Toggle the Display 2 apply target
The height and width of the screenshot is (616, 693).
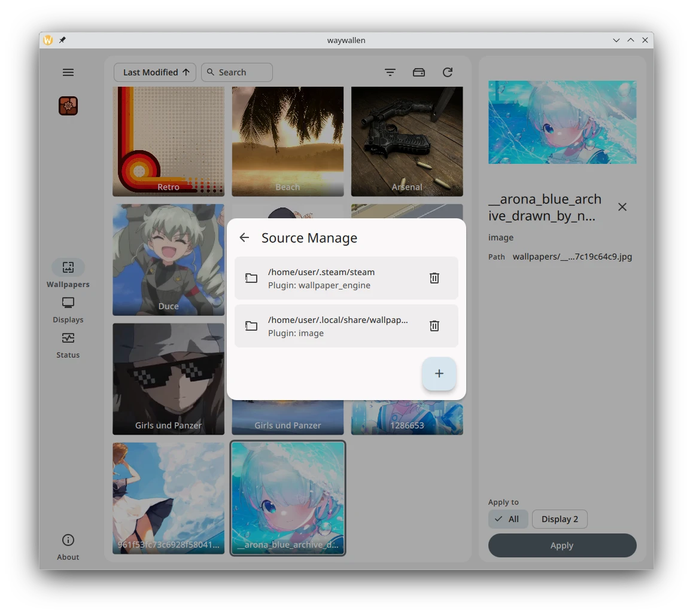pyautogui.click(x=560, y=519)
